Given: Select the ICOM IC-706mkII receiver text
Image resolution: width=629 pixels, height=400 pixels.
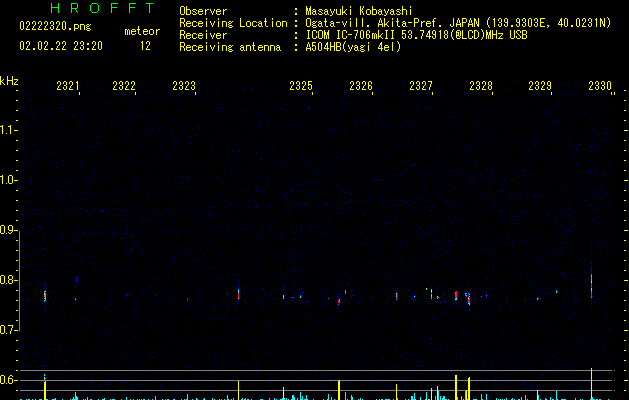Looking at the screenshot, I should click(416, 35).
